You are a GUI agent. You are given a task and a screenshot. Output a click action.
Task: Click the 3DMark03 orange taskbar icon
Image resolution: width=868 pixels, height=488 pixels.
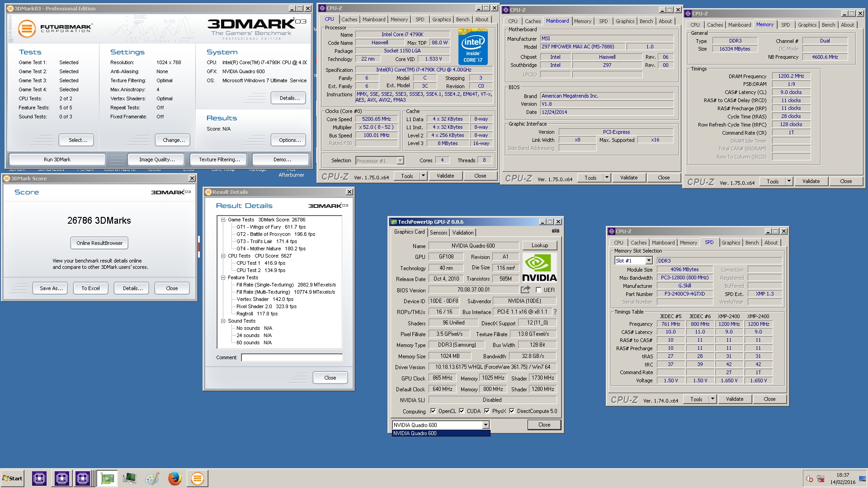pos(197,479)
